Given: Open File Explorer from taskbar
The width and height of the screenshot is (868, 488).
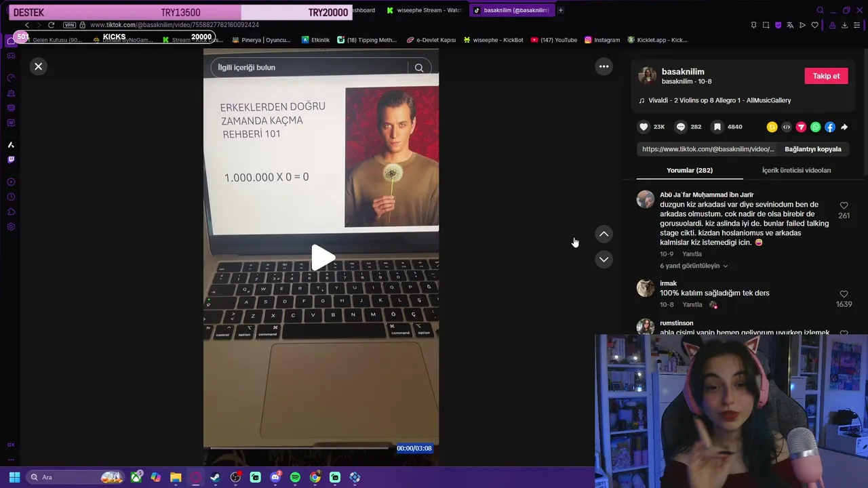Looking at the screenshot, I should pyautogui.click(x=176, y=477).
